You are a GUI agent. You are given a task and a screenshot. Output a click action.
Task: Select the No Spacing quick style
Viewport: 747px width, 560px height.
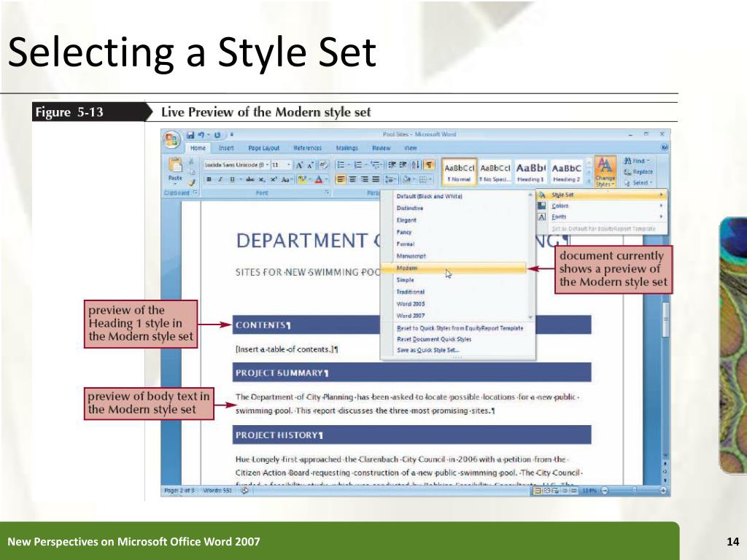(495, 172)
